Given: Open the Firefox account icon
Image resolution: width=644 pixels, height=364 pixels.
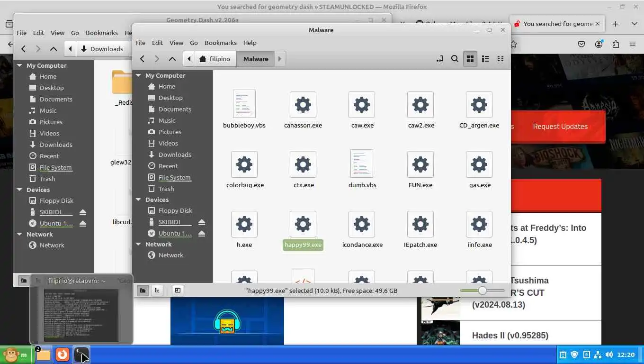Looking at the screenshot, I should (599, 44).
